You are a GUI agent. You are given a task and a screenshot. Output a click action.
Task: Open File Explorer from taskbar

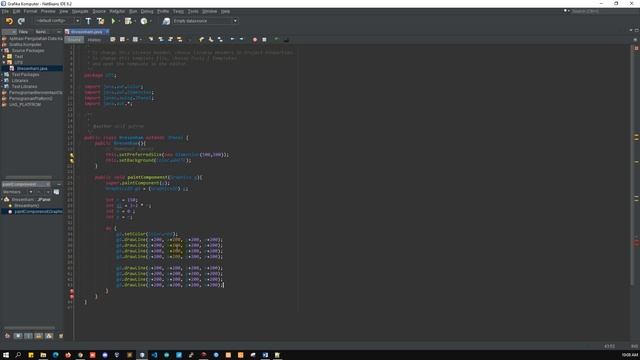[x=43, y=355]
